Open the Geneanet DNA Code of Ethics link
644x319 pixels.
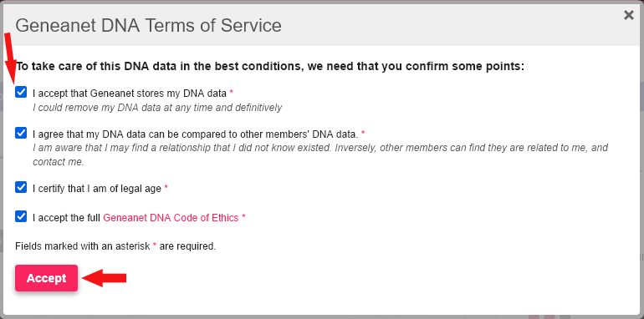(x=171, y=218)
